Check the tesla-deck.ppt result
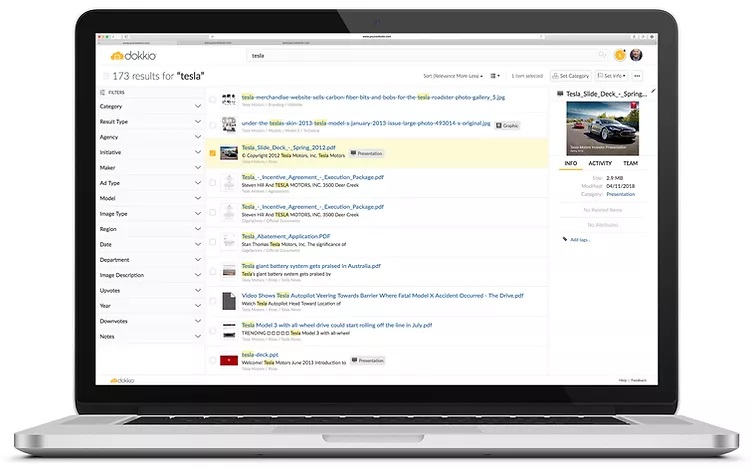The height and width of the screenshot is (469, 751). pos(213,360)
